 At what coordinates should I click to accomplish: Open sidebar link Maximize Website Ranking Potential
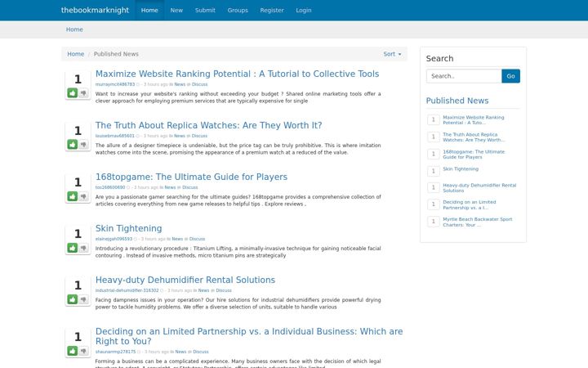pos(473,119)
